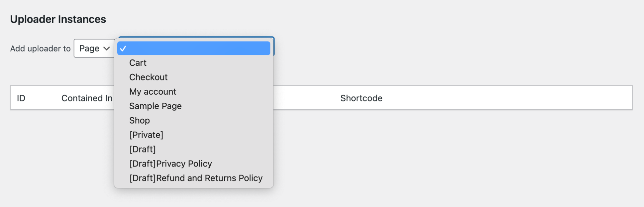Select [Draft]Privacy Policy option
This screenshot has width=644, height=207.
tap(170, 164)
